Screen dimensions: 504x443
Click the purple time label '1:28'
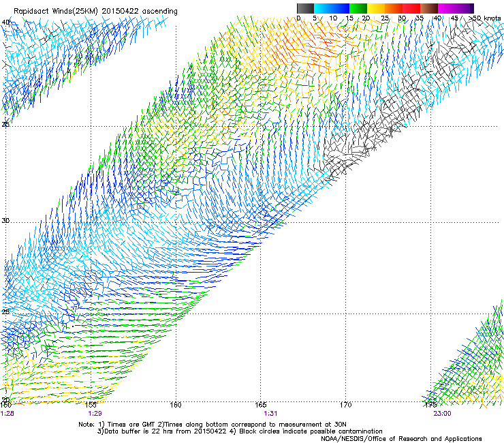point(7,414)
